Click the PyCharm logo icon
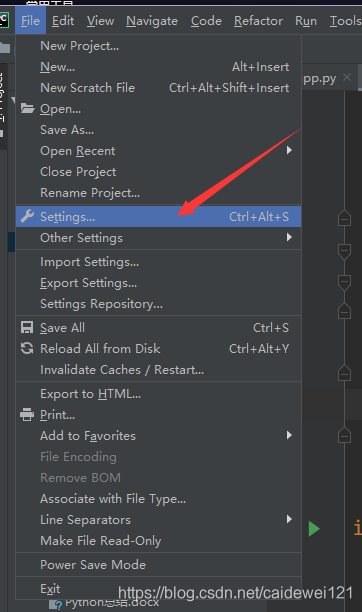This screenshot has width=362, height=612. pyautogui.click(x=4, y=20)
